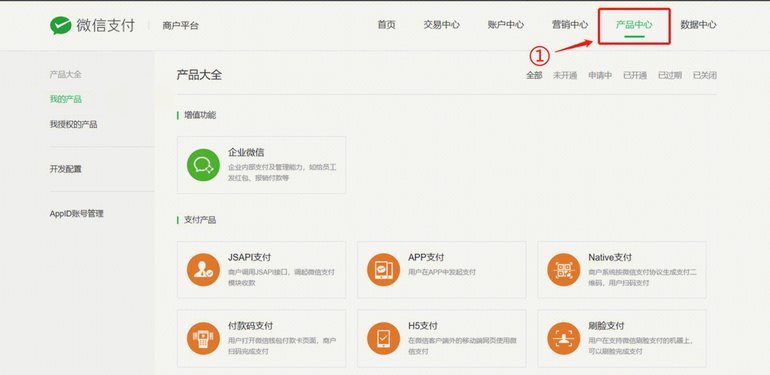Go to 营销中心 in top navigation

tap(570, 25)
